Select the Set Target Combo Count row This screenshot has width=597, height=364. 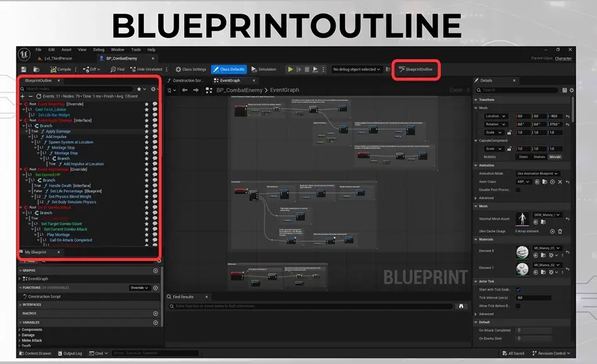pos(62,224)
